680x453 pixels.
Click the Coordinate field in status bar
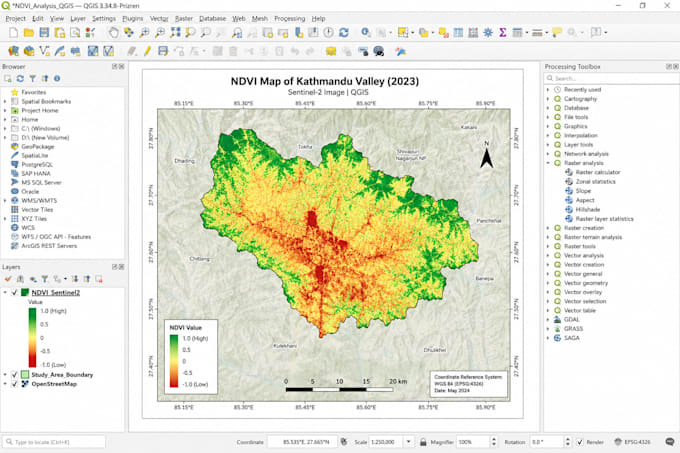point(302,442)
